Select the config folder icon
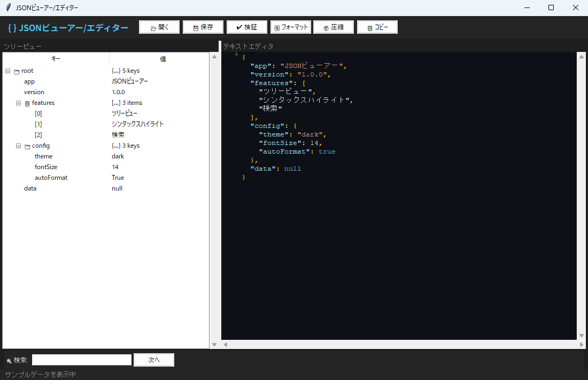Screen dimensions: 588x380 coord(27,147)
